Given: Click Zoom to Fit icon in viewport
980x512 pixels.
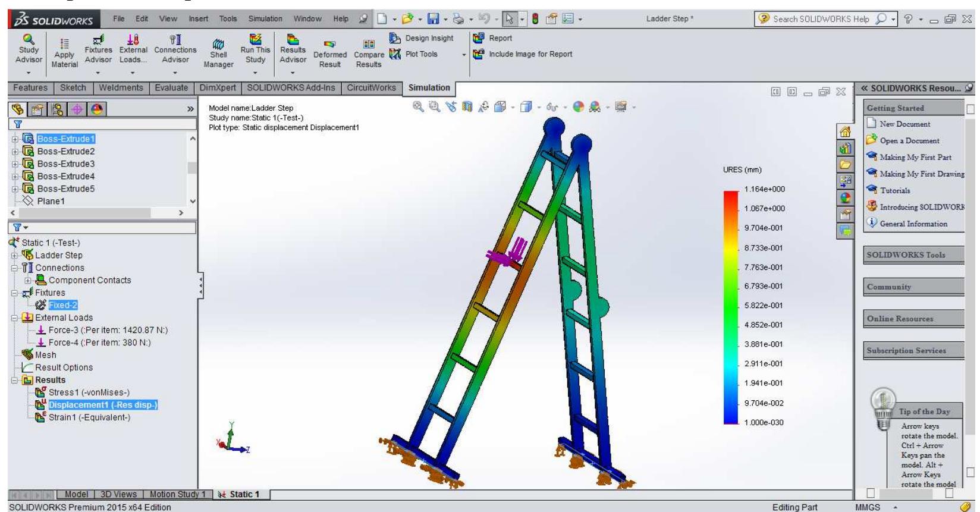Looking at the screenshot, I should (418, 106).
